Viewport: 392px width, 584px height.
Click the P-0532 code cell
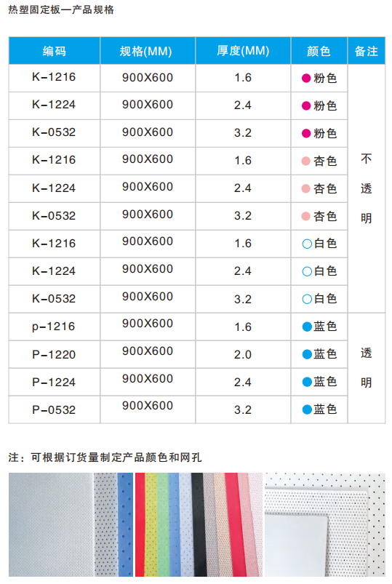point(55,409)
